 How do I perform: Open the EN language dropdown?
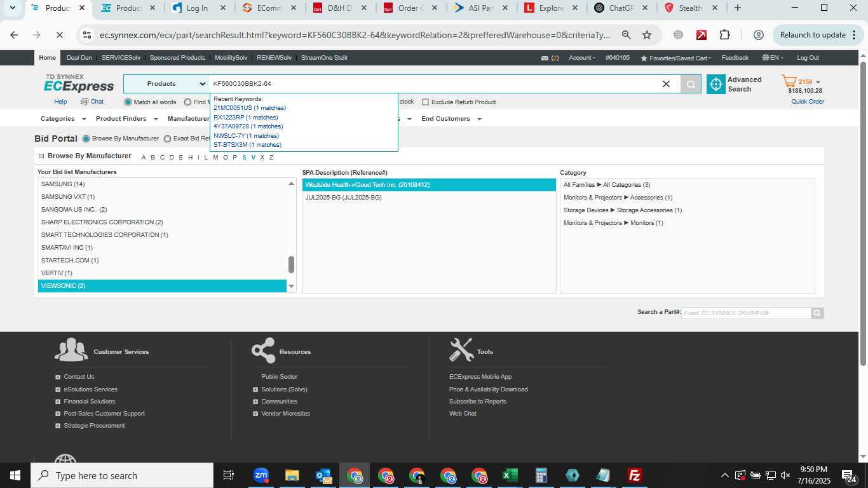pyautogui.click(x=773, y=58)
